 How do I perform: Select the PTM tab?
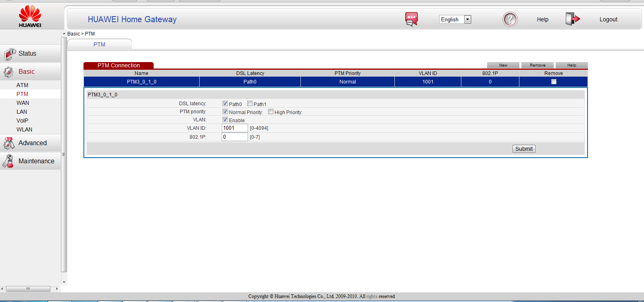click(100, 44)
